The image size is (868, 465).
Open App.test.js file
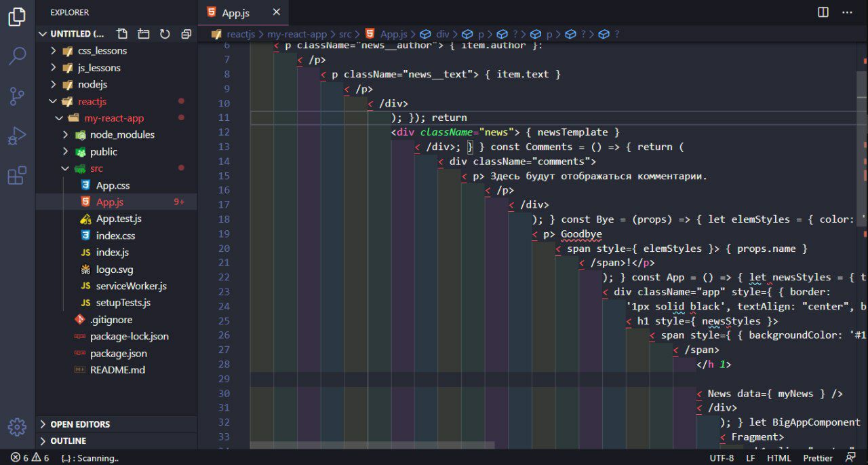(x=119, y=219)
